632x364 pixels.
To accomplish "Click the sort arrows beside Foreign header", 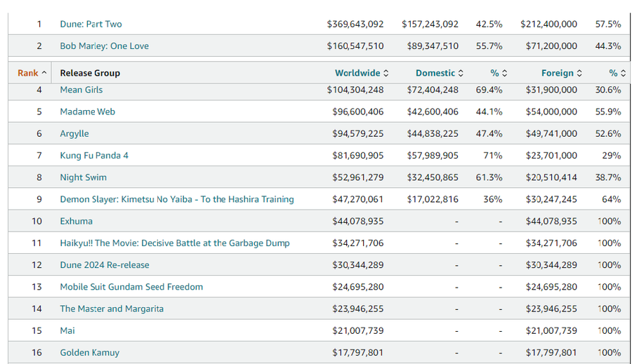I will [x=580, y=73].
